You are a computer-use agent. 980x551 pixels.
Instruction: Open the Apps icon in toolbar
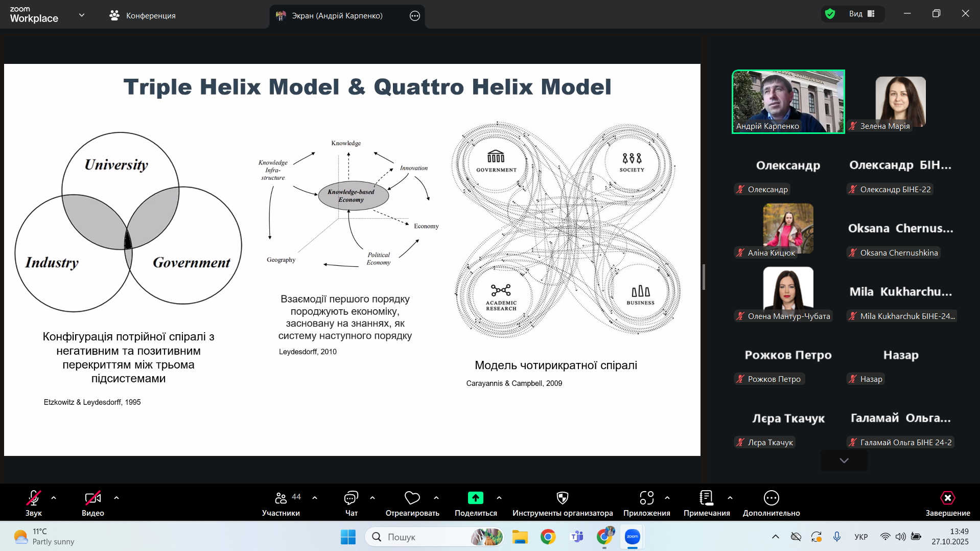(x=646, y=498)
